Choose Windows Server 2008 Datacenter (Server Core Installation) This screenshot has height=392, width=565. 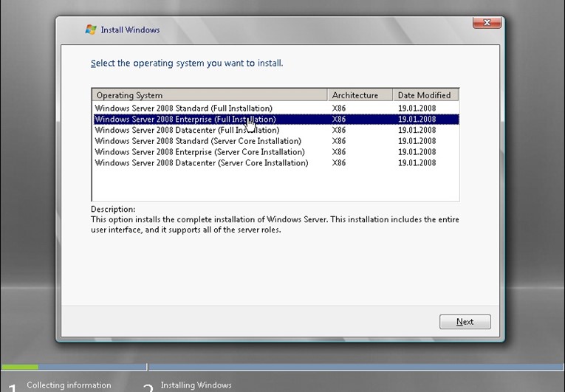[201, 163]
